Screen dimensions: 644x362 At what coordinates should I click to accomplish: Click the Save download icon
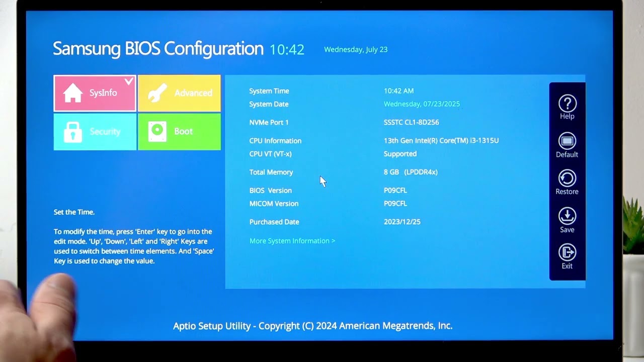567,216
